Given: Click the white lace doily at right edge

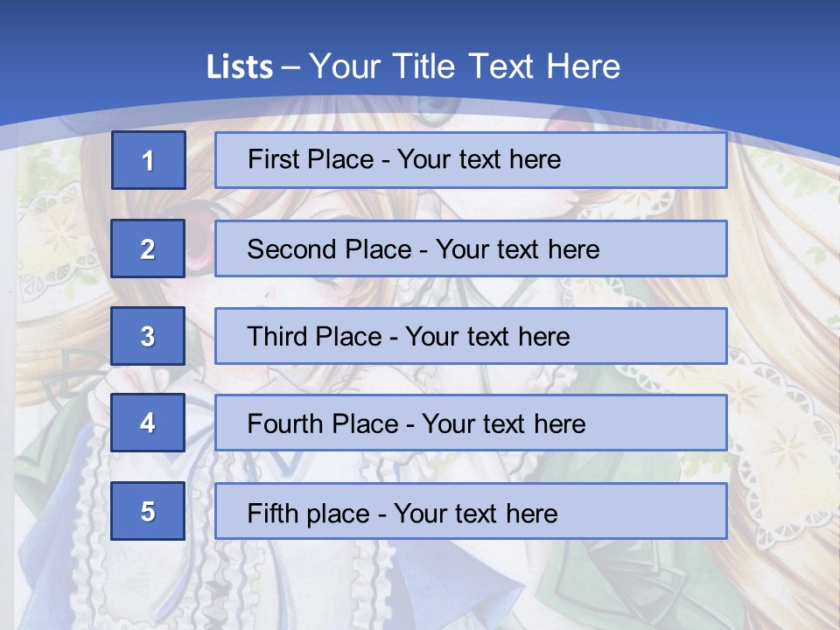Looking at the screenshot, I should (774, 437).
